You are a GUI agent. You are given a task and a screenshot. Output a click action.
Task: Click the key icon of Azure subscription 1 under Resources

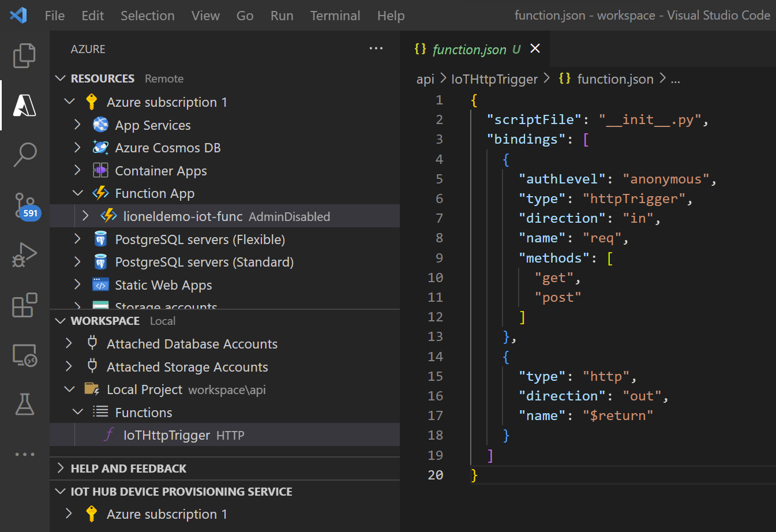91,102
